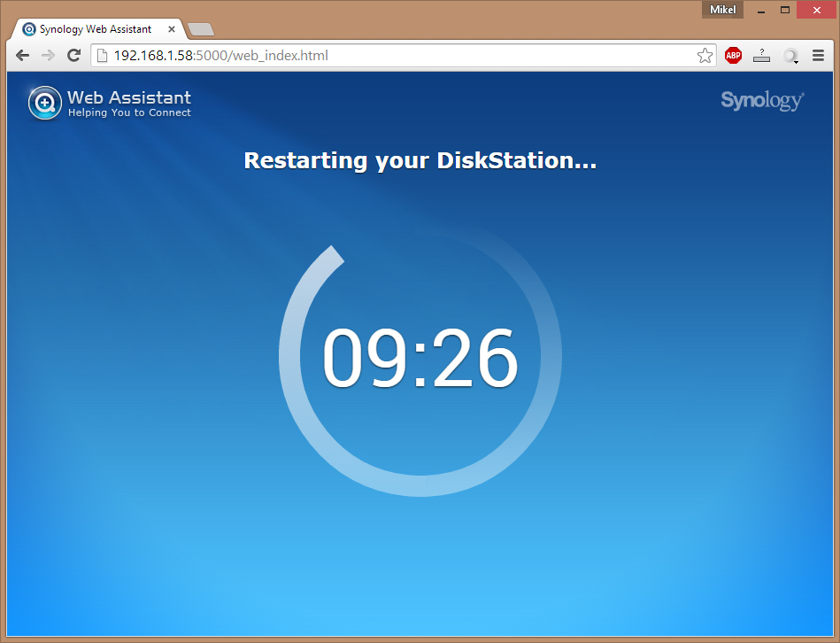Select the Synology Web Assistant tab

pyautogui.click(x=96, y=29)
